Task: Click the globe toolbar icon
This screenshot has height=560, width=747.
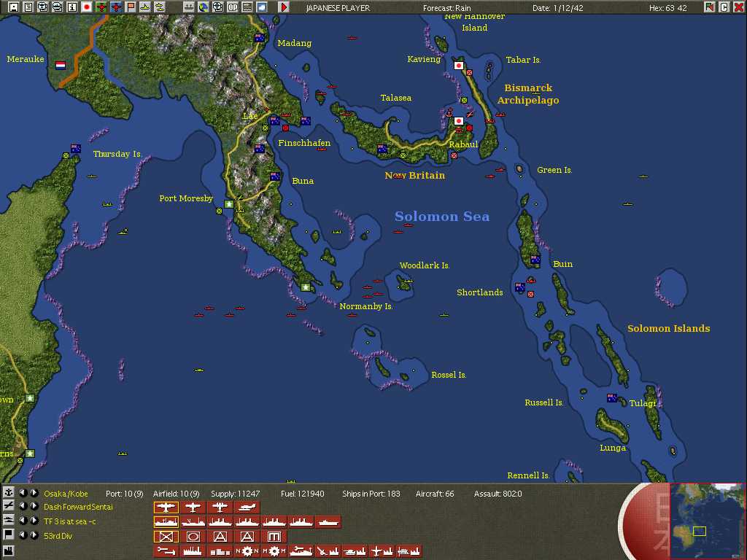Action: coord(204,7)
